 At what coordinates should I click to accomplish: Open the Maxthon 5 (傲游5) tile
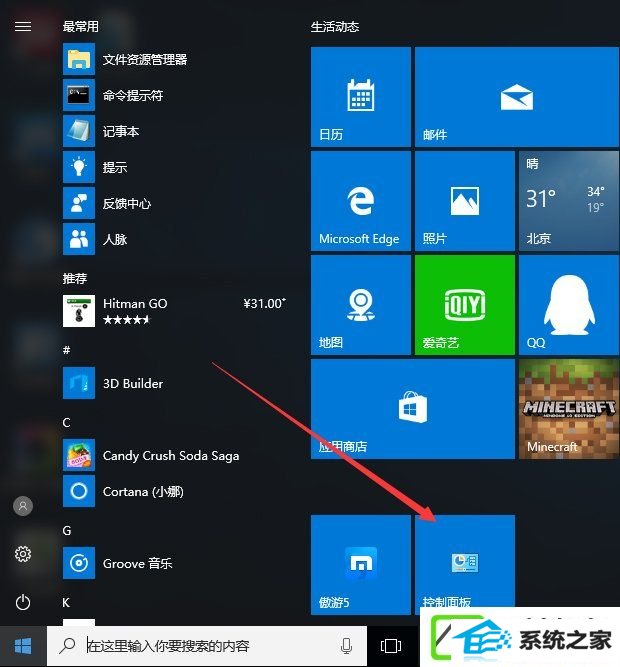tap(361, 564)
